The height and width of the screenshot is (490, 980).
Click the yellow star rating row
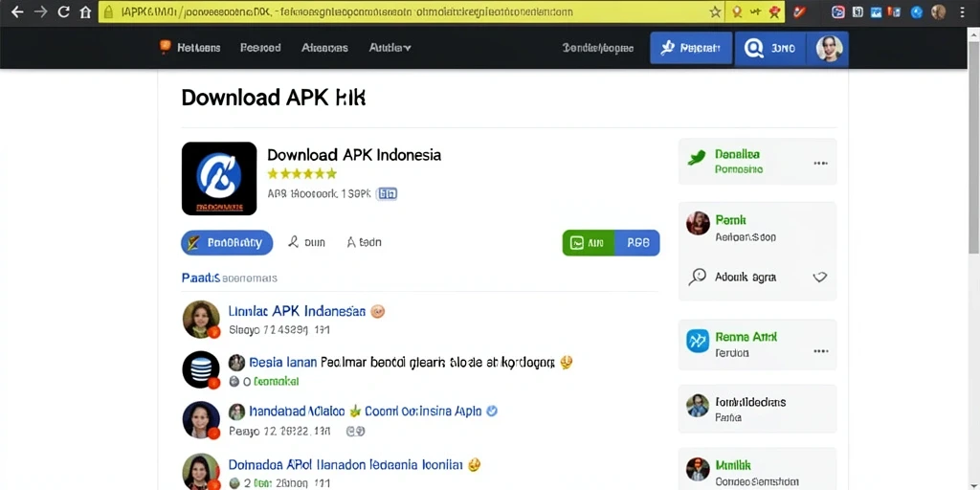301,174
